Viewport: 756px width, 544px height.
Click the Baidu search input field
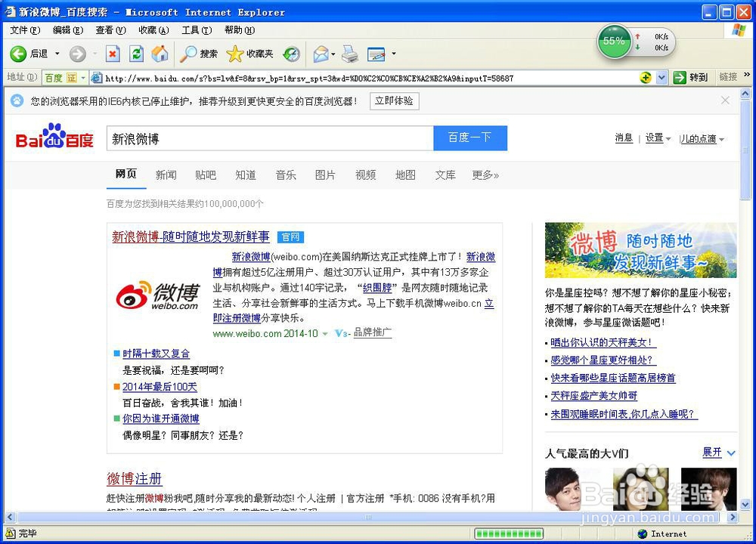(270, 138)
